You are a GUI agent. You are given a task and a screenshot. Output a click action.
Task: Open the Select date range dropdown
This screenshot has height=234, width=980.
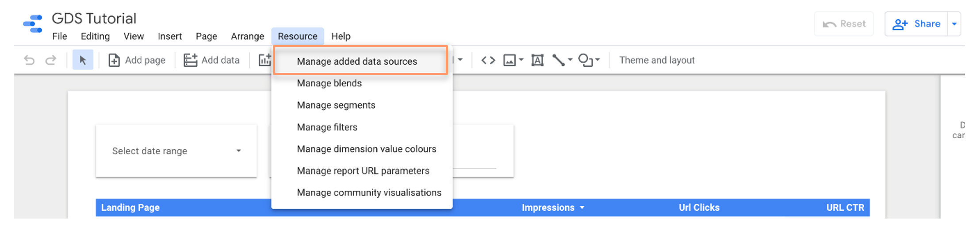click(x=176, y=151)
